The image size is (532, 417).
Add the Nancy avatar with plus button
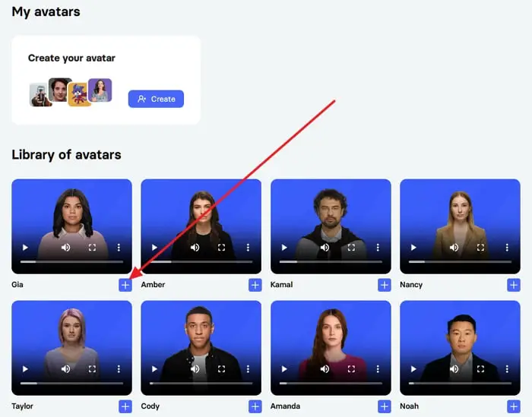pos(514,285)
